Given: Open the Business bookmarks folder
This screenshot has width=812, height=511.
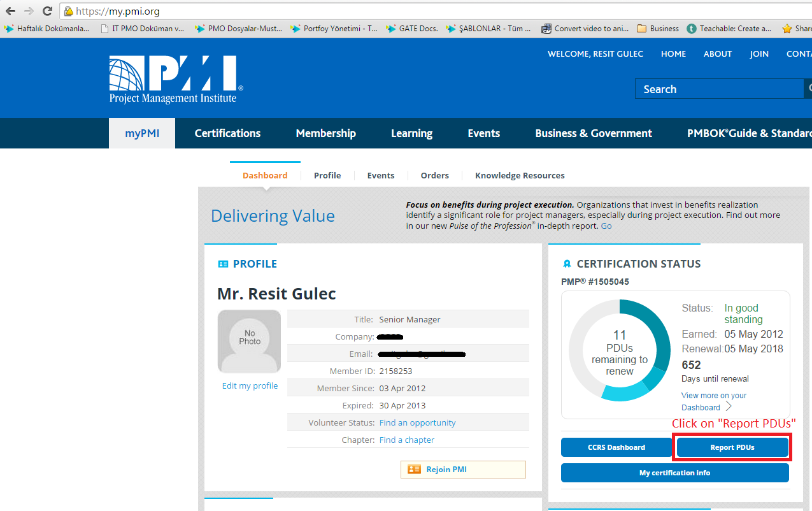Looking at the screenshot, I should pyautogui.click(x=658, y=29).
